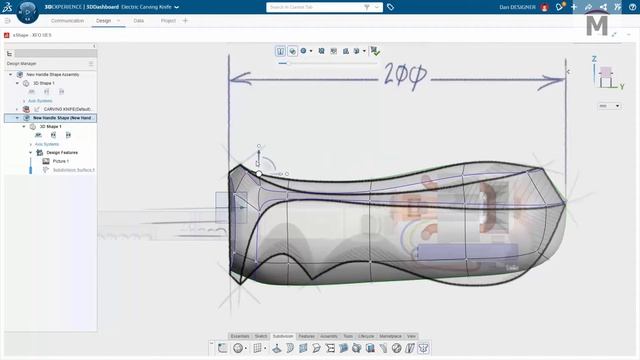Open the collaboration network icon
Viewport: 640px width, 360px height.
pyautogui.click(x=603, y=7)
